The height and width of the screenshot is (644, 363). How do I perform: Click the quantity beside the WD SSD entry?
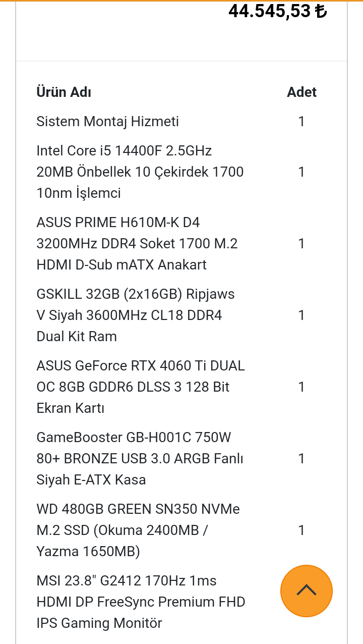(301, 530)
